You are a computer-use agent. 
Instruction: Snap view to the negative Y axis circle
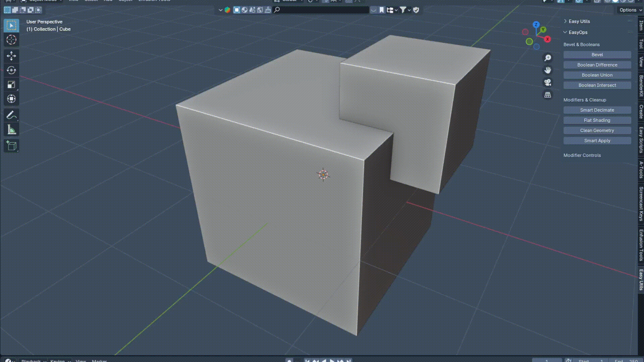click(529, 42)
